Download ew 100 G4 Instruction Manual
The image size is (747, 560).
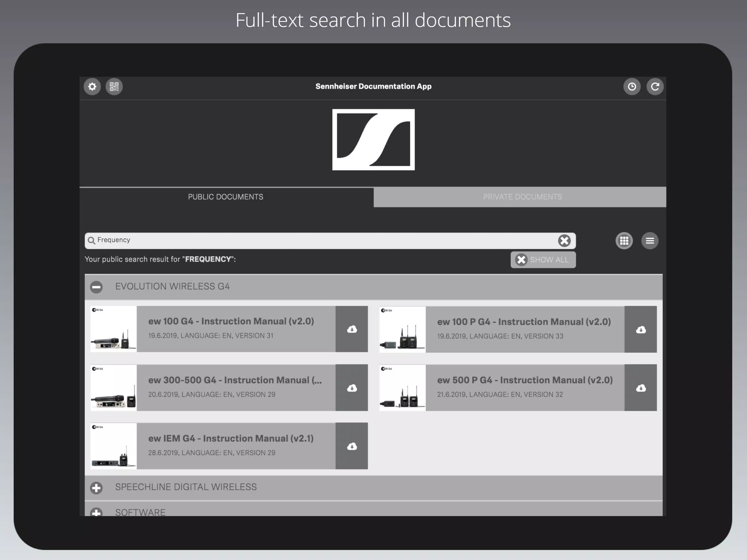tap(352, 329)
